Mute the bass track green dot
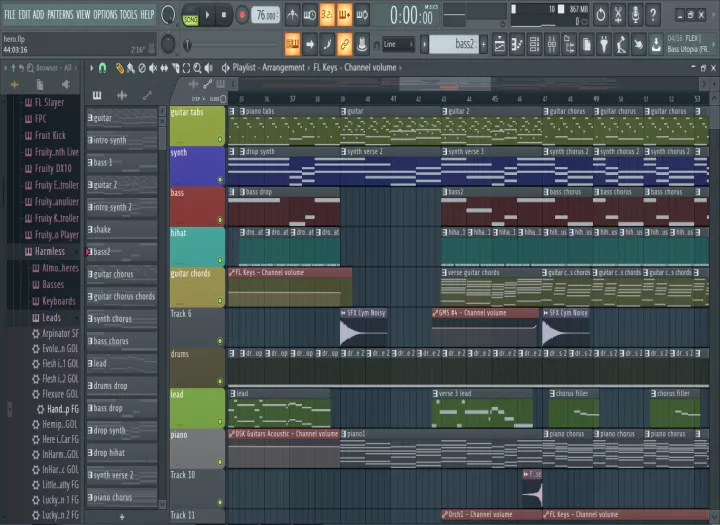Image resolution: width=720 pixels, height=525 pixels. pos(220,220)
